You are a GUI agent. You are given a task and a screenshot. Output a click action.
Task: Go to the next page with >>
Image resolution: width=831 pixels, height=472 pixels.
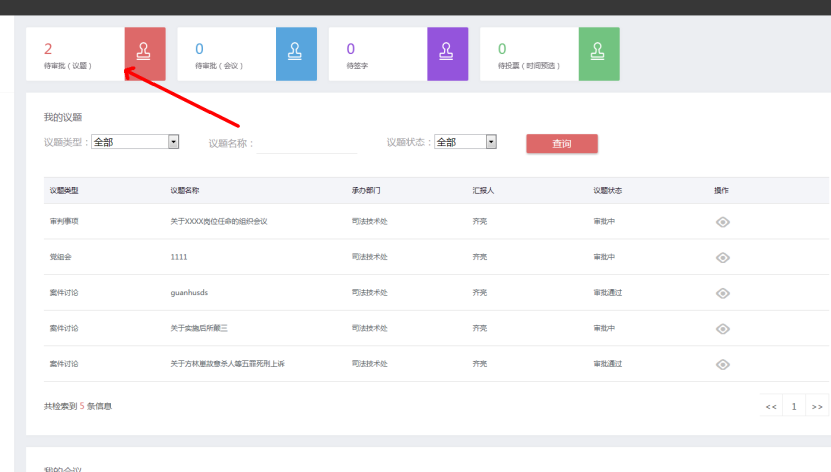tap(817, 406)
